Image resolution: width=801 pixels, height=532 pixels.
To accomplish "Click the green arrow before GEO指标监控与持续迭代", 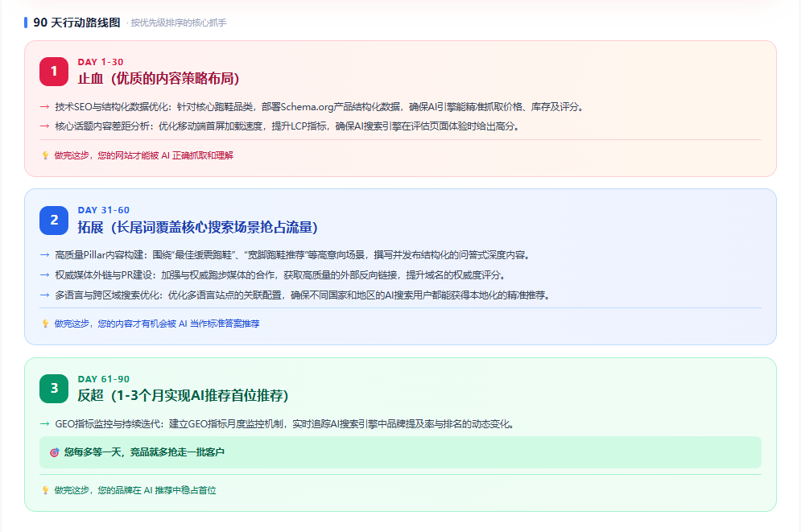I will [44, 424].
